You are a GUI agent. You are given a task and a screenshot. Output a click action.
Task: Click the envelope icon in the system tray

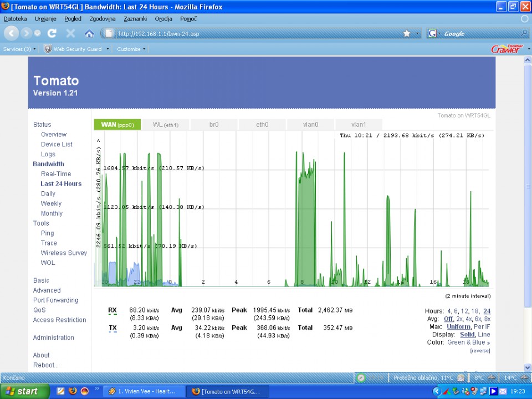coord(503,392)
